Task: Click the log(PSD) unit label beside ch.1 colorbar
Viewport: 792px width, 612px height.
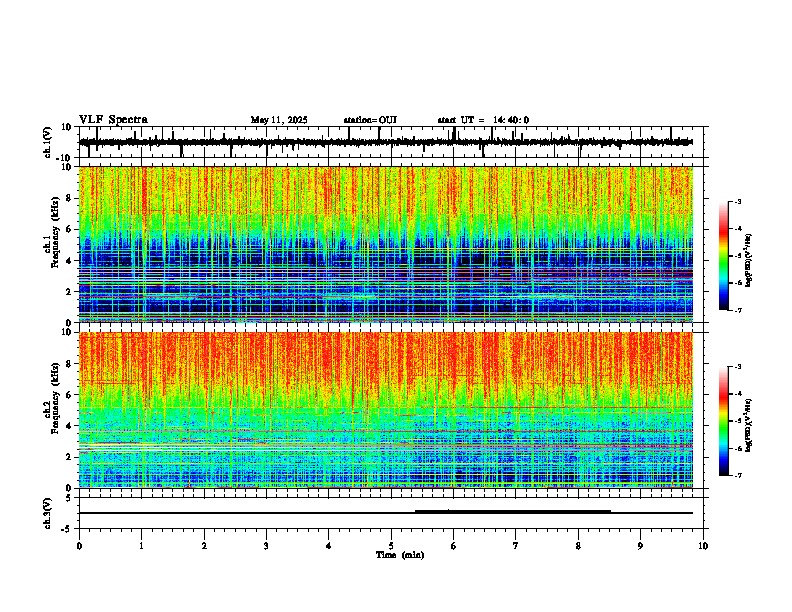Action: click(749, 261)
